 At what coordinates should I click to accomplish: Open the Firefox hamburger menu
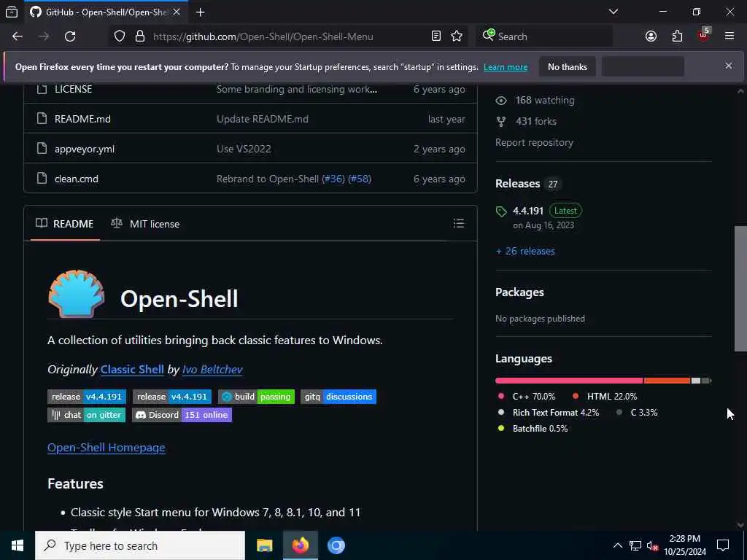pos(729,36)
